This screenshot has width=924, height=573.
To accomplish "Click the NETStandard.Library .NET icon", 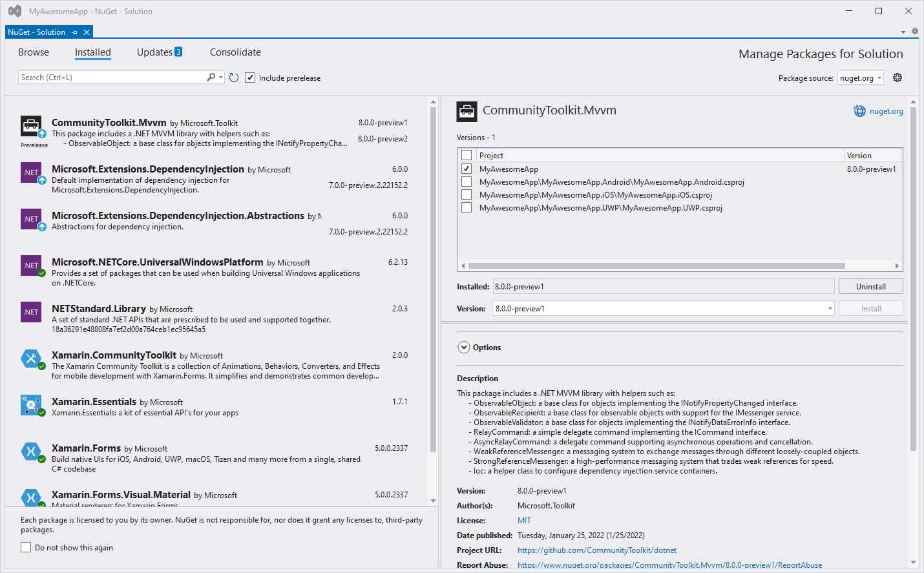I will pos(31,312).
